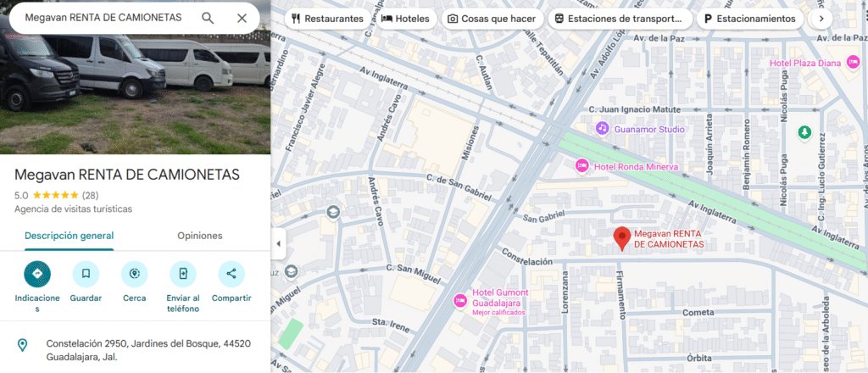The width and height of the screenshot is (868, 373).
Task: Filter map by Hoteles
Action: click(x=405, y=19)
